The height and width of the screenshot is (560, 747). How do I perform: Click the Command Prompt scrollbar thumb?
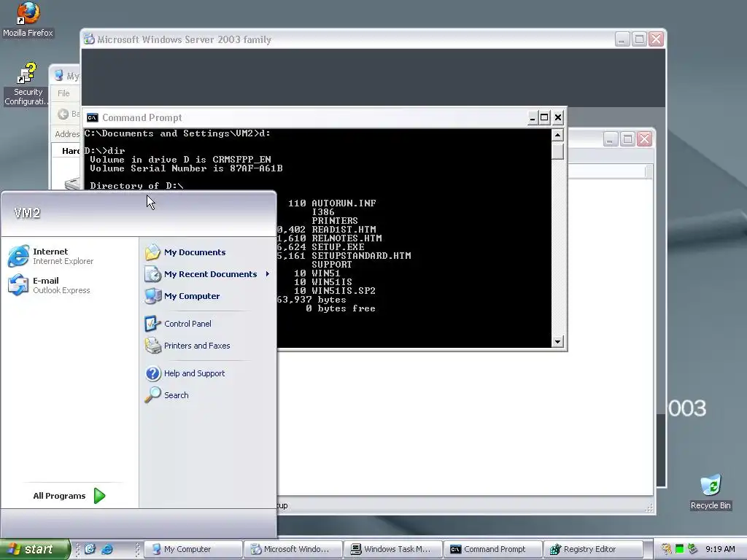tap(557, 151)
